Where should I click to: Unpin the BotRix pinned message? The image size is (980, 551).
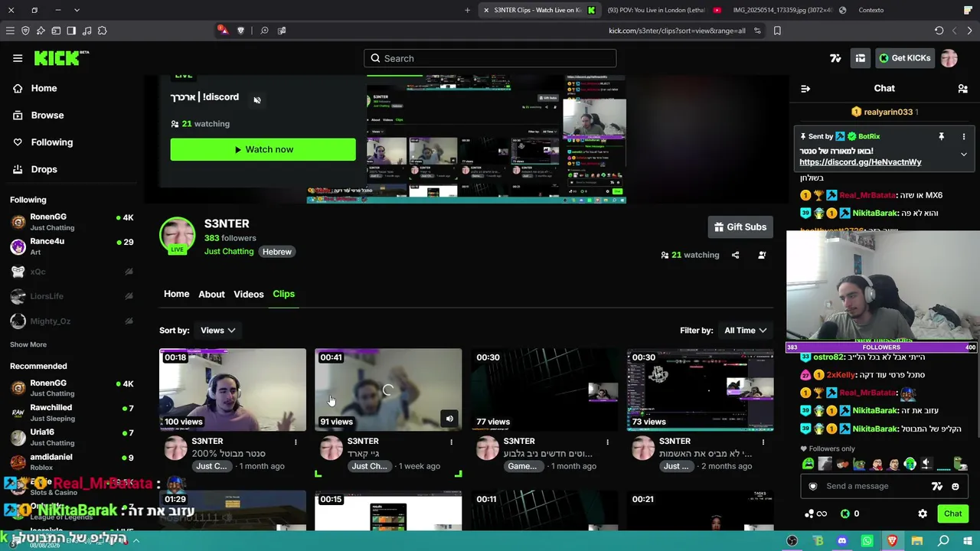coord(941,136)
